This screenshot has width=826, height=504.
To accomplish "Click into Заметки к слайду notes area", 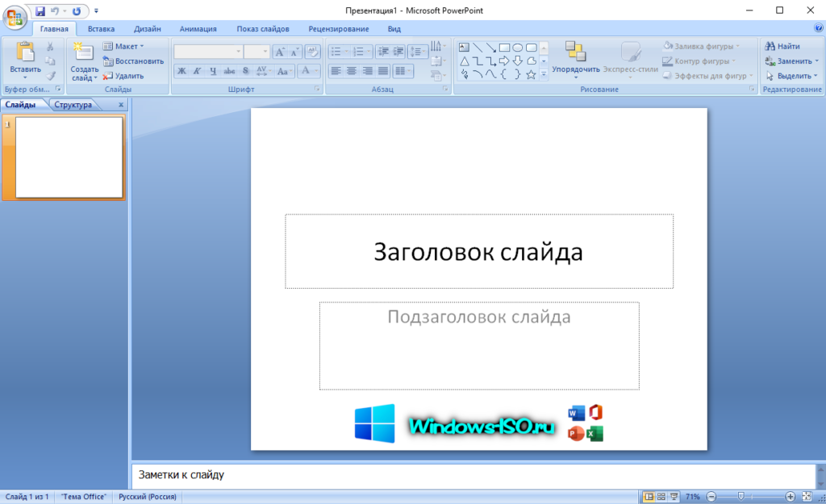I will click(473, 475).
